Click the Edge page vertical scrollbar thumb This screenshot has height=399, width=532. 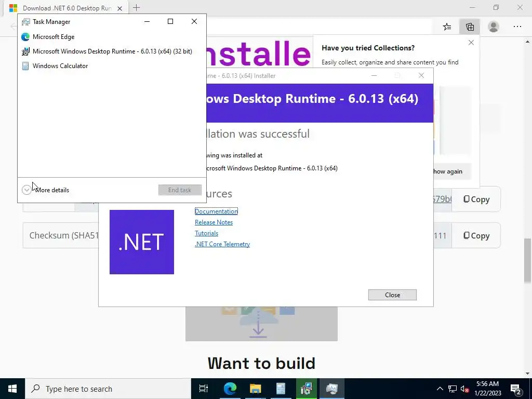527,261
